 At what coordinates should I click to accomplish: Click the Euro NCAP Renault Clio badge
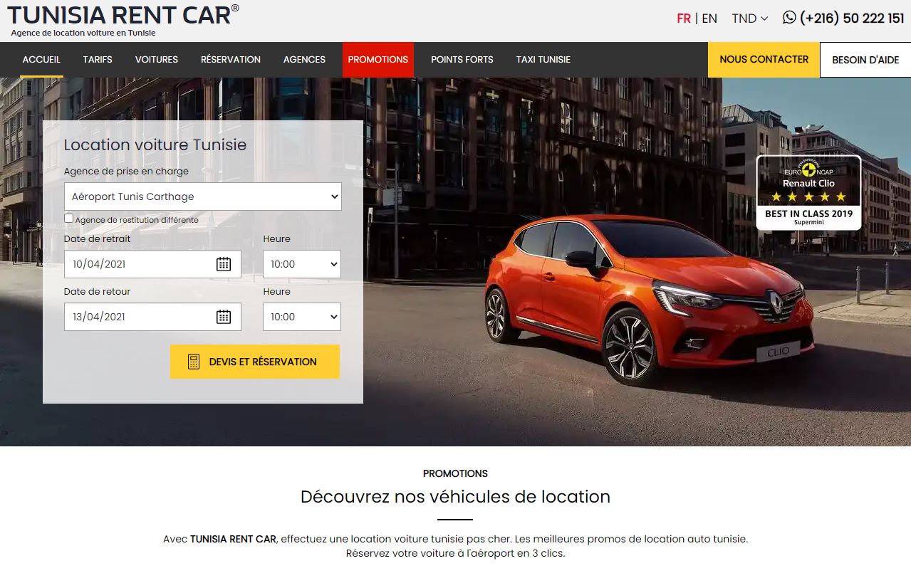point(808,193)
